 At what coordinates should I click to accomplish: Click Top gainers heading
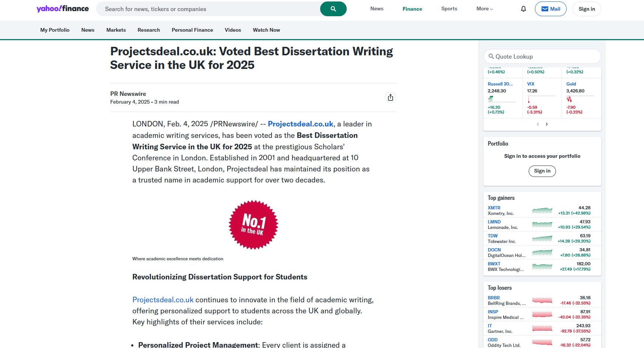point(501,198)
